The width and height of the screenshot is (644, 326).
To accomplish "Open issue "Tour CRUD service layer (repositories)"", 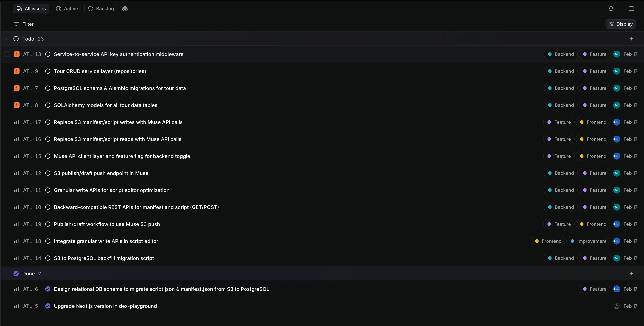I will (x=100, y=71).
